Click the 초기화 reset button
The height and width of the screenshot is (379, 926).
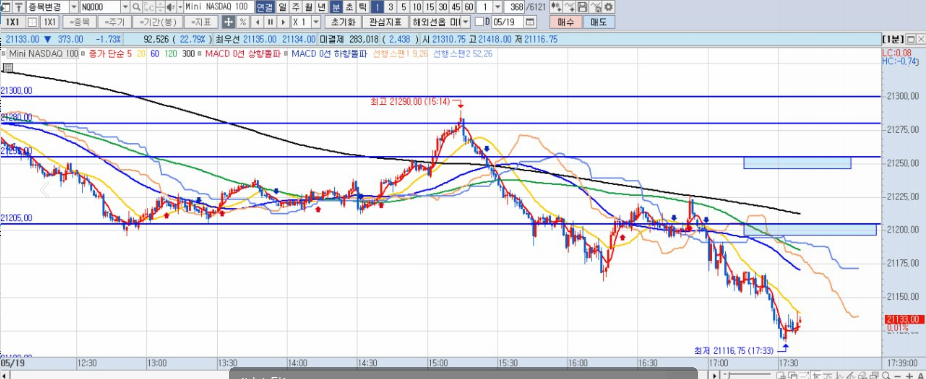click(343, 22)
